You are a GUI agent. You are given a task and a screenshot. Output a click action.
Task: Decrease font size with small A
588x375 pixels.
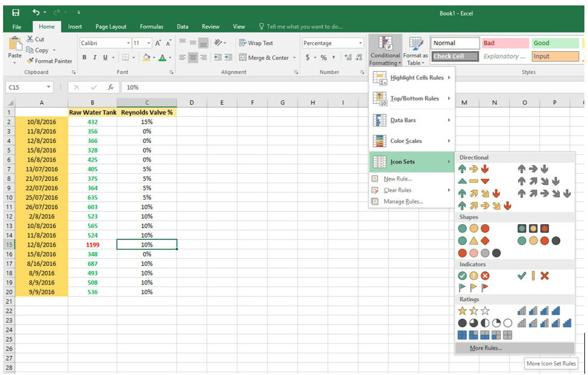pos(169,43)
